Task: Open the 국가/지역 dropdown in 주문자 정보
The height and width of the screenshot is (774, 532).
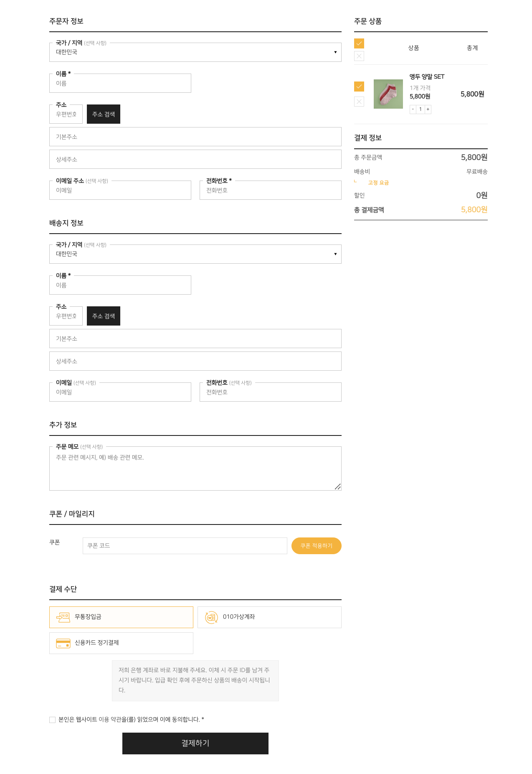Action: (x=195, y=52)
